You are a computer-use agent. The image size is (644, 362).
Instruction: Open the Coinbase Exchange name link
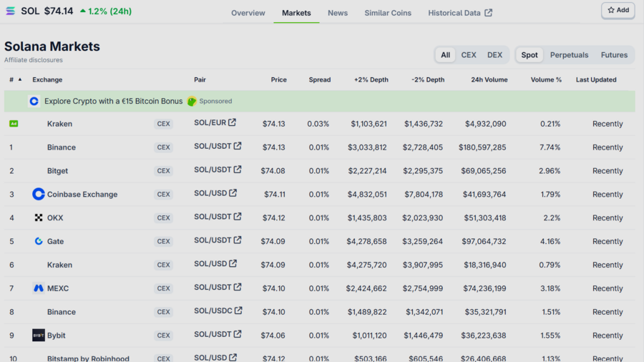[82, 194]
